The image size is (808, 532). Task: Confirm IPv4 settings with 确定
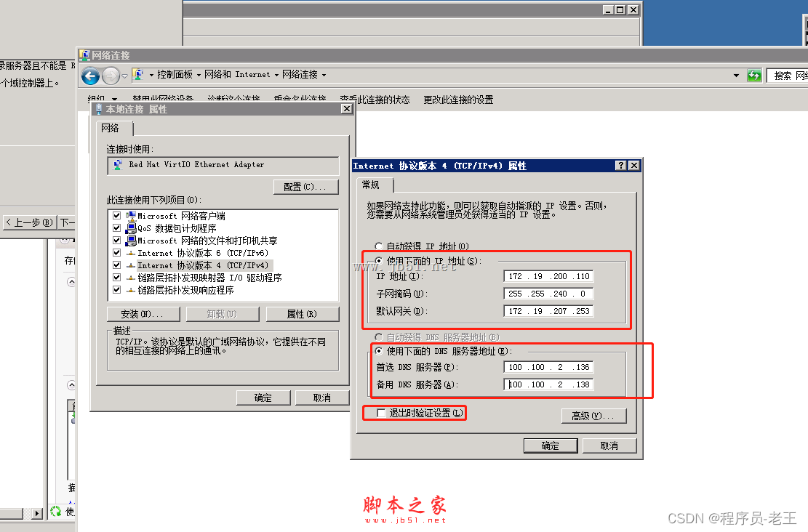[551, 446]
